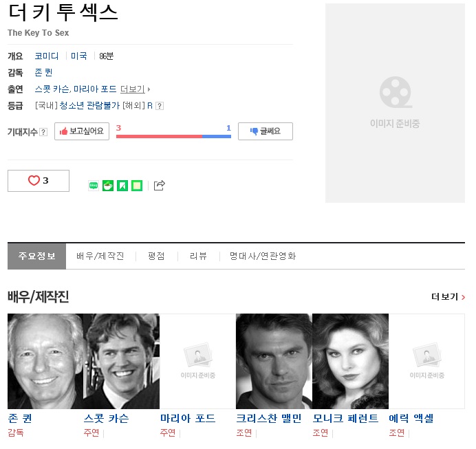Expand cast list with 더보기 arrow
The width and height of the screenshot is (476, 449).
135,89
